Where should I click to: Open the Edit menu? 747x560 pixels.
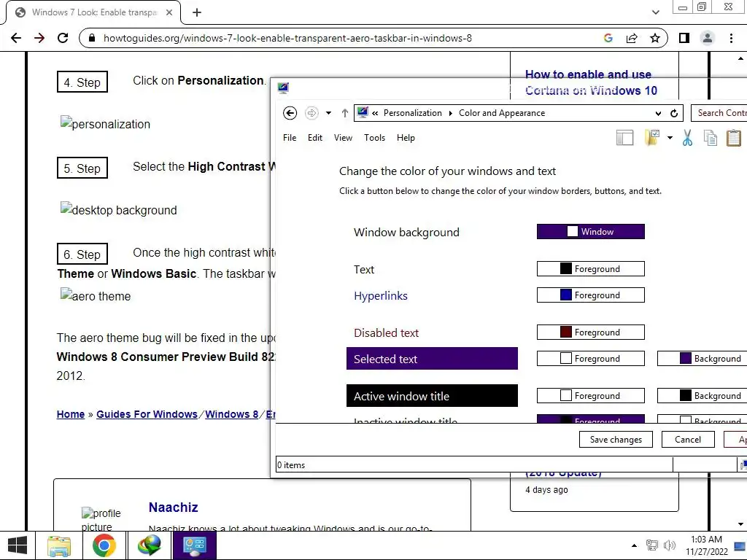coord(315,138)
